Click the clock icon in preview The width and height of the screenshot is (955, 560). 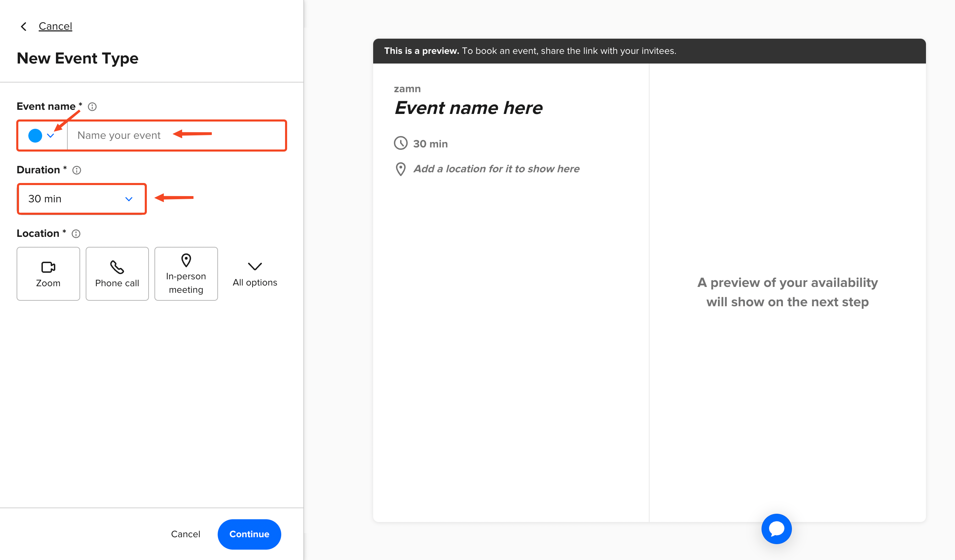pos(400,143)
